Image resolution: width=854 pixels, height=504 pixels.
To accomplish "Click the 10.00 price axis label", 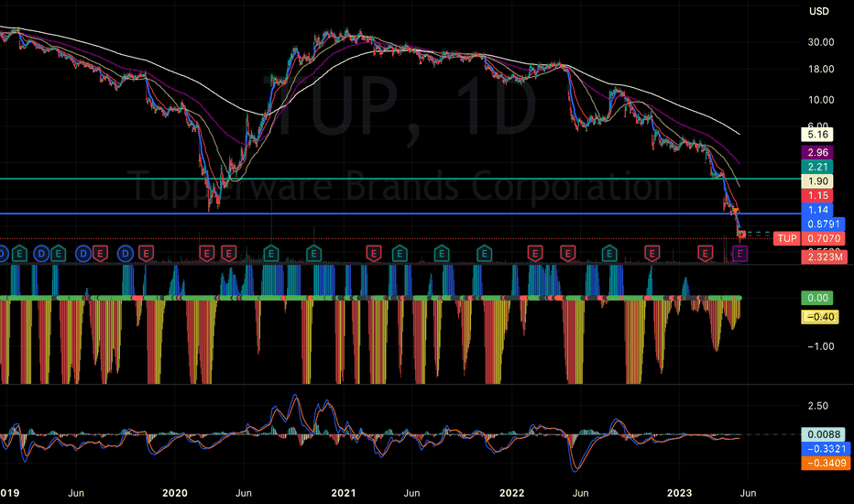I will click(x=821, y=100).
